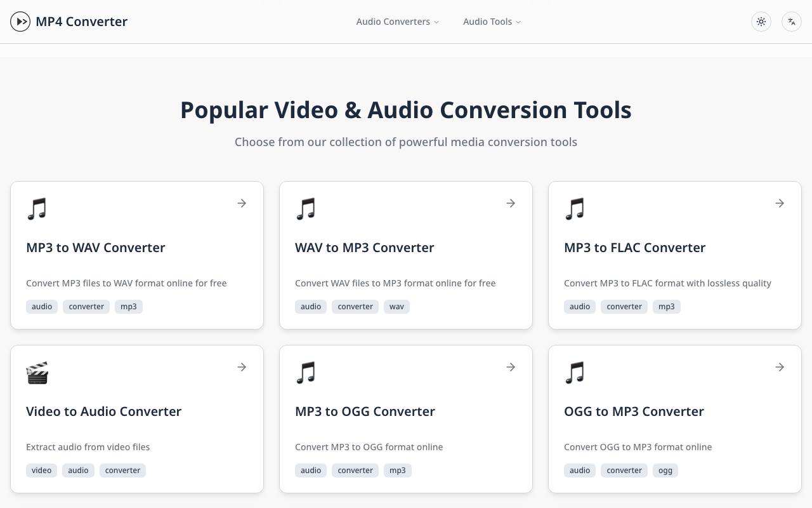812x508 pixels.
Task: Click the arrow on OGG to MP3 Converter card
Action: [780, 367]
